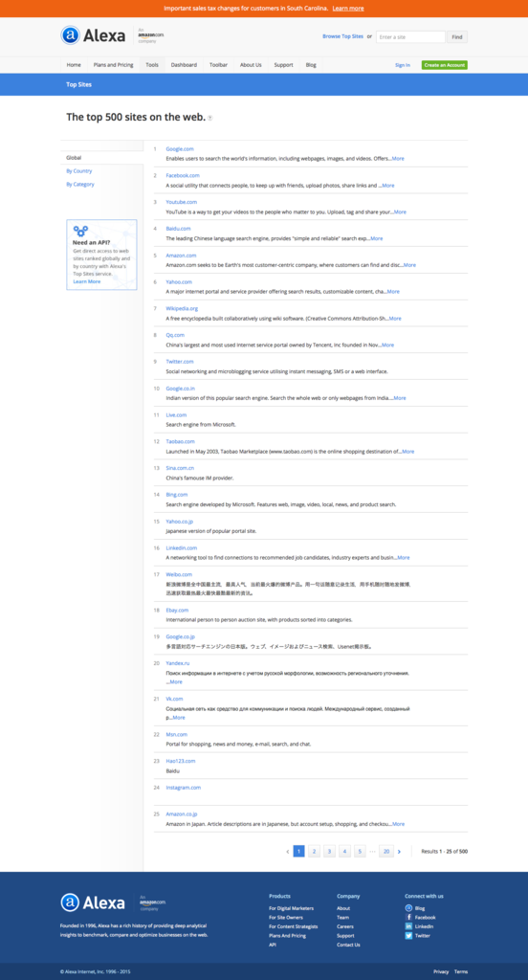This screenshot has width=528, height=980.
Task: Open Wikipedia.org site link
Action: click(x=182, y=308)
